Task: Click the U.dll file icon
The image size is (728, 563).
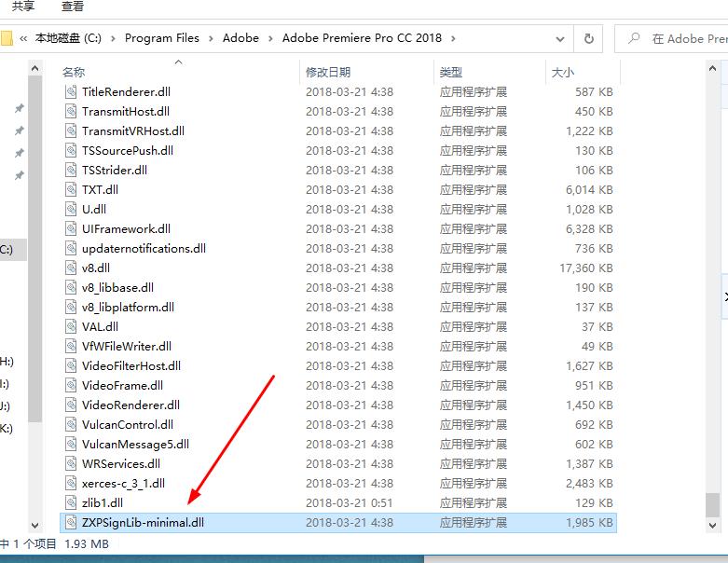Action: 71,210
